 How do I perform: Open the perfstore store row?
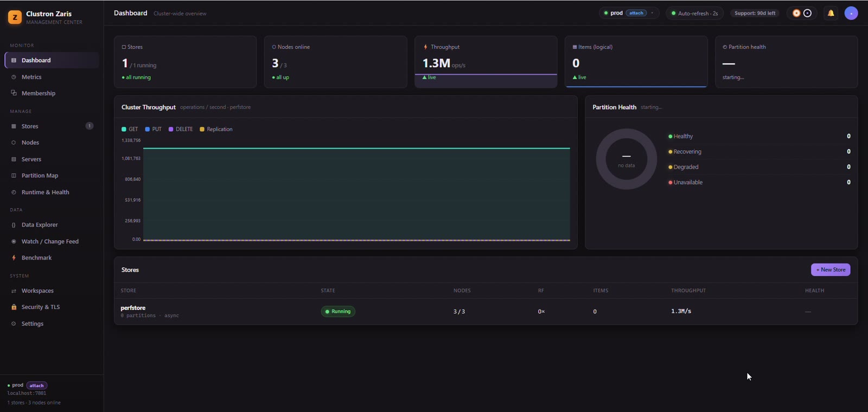coord(486,311)
